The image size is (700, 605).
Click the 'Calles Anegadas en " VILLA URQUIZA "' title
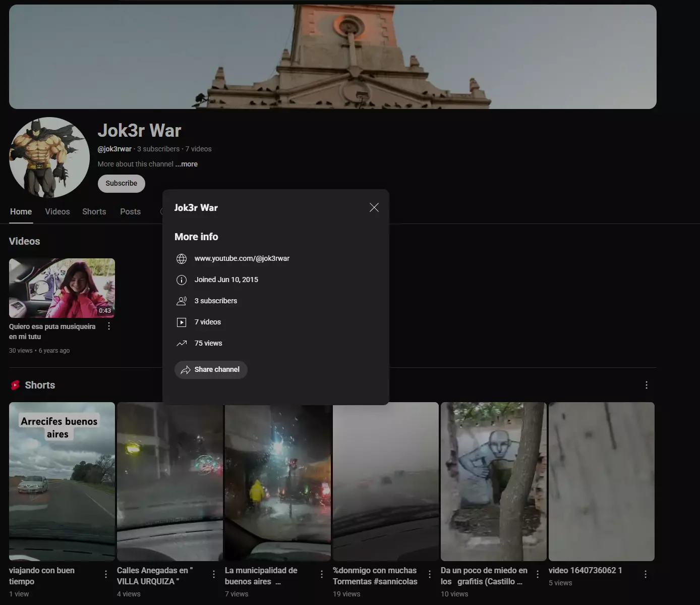point(155,576)
